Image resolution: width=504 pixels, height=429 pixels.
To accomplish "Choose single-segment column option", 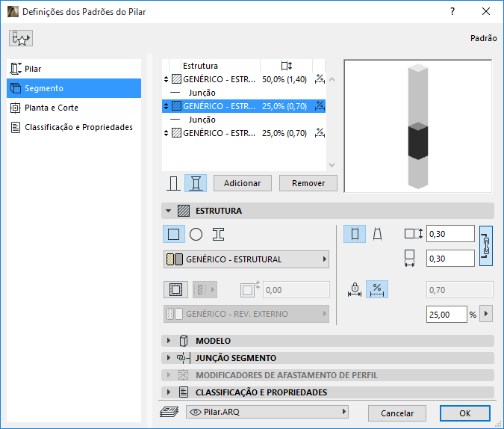I will click(173, 183).
